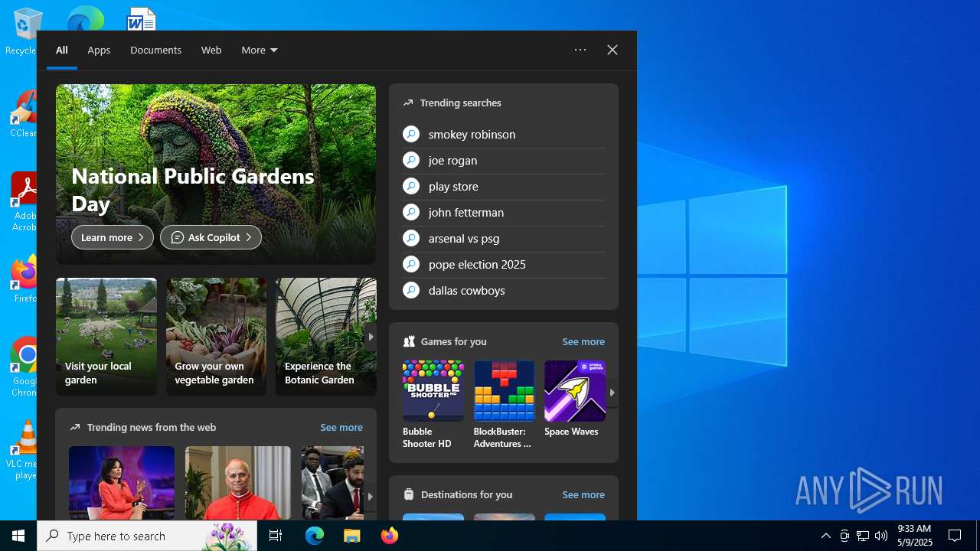The image size is (980, 551).
Task: Open the Experience the Botanic Garden card
Action: pos(326,337)
